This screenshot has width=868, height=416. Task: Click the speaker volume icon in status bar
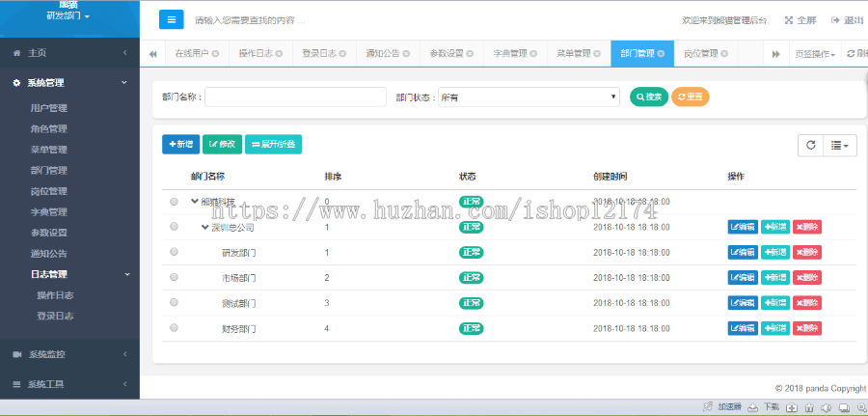coord(826,407)
